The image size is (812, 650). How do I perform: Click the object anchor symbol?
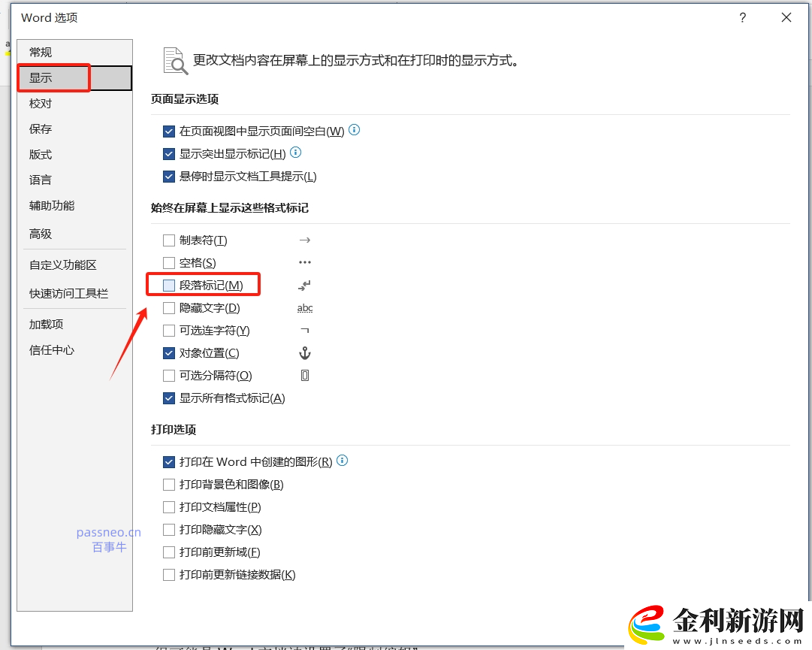click(305, 353)
